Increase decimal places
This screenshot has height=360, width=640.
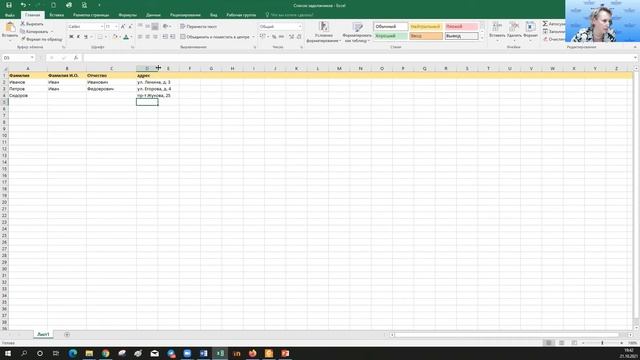pyautogui.click(x=291, y=37)
